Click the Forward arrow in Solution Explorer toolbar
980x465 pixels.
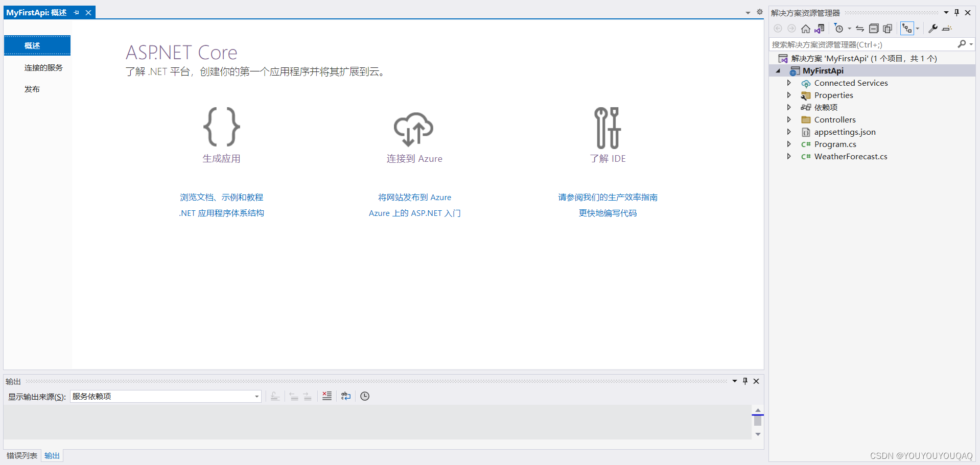791,29
